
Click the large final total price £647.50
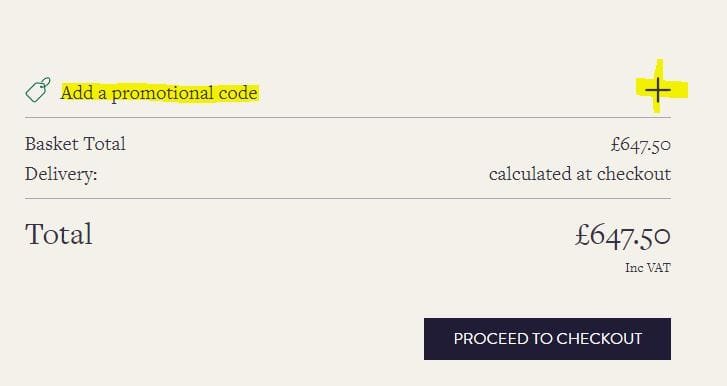623,235
